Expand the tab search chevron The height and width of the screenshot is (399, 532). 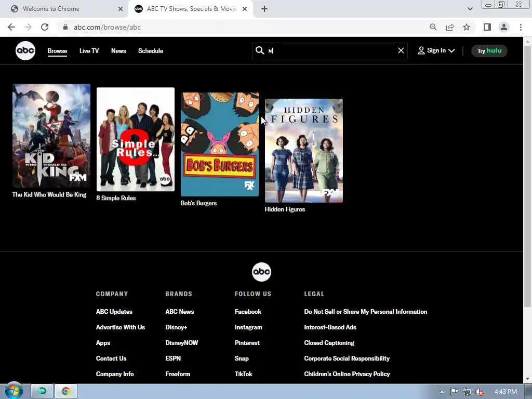click(x=470, y=9)
